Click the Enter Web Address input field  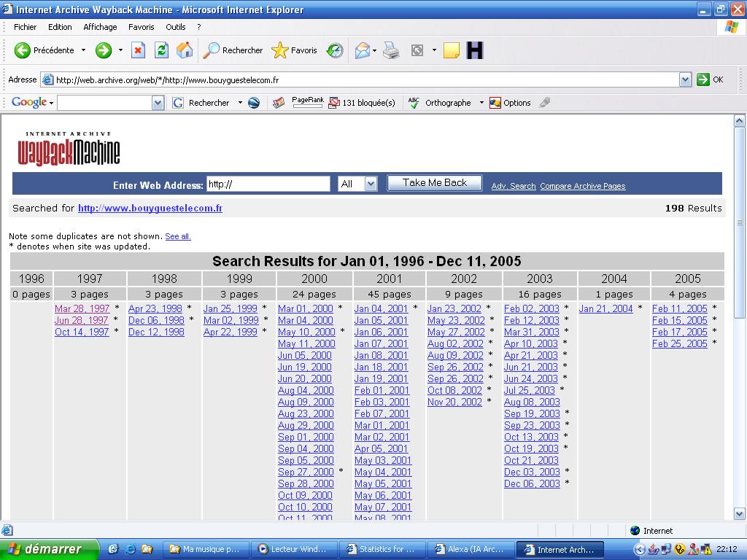click(268, 184)
